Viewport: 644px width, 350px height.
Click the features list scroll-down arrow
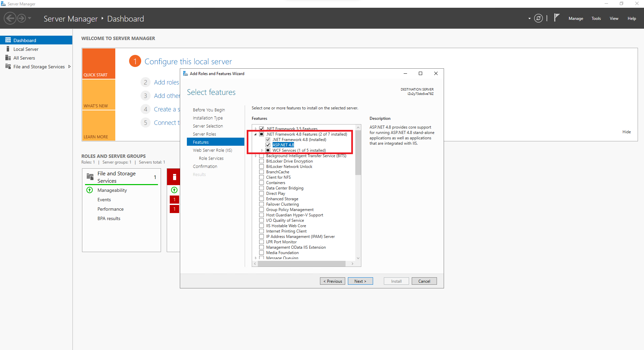pyautogui.click(x=358, y=258)
